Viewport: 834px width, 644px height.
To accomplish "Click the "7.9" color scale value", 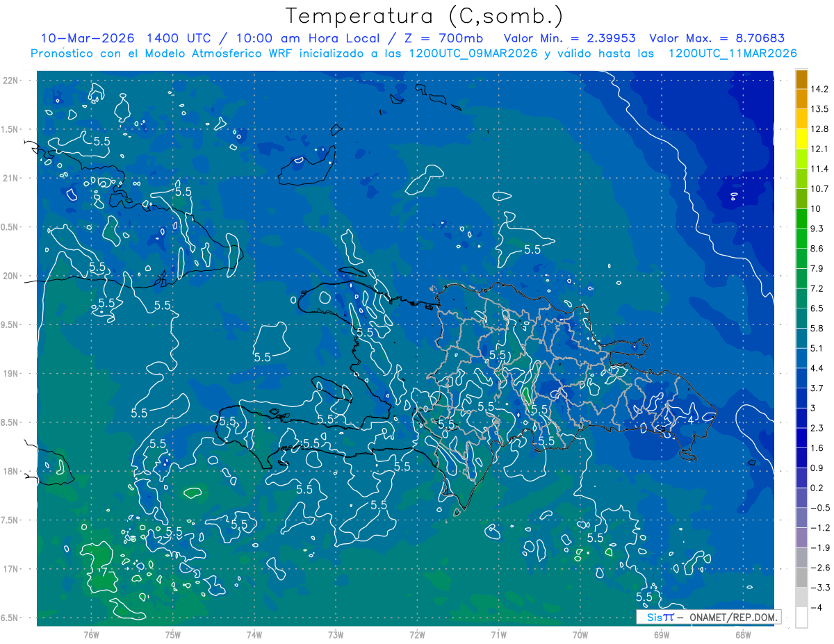I will pyautogui.click(x=818, y=268).
